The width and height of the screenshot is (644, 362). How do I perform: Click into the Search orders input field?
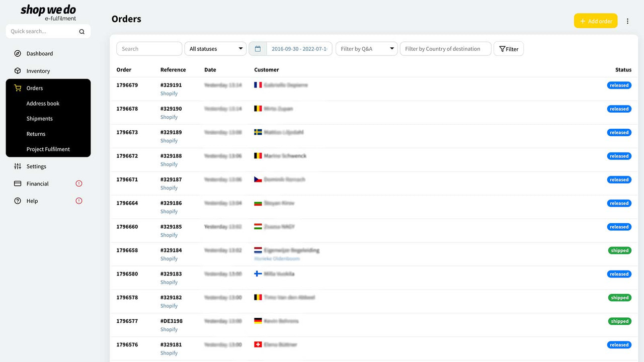coord(149,48)
